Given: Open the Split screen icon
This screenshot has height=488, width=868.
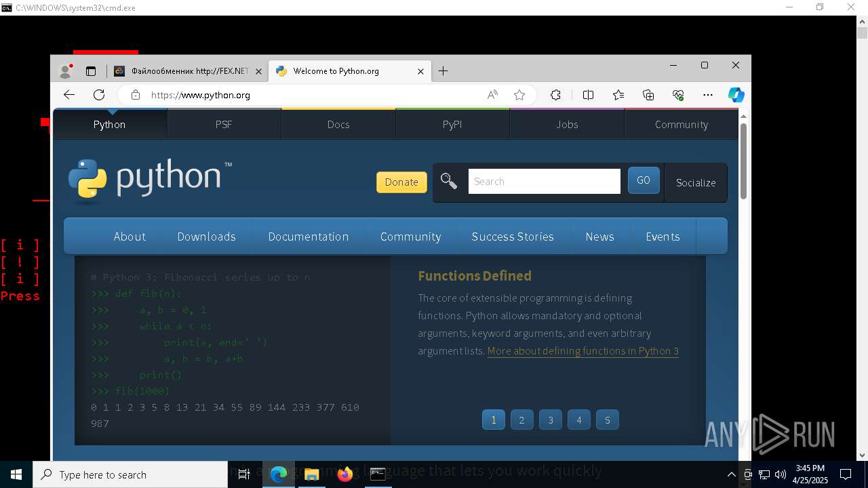Looking at the screenshot, I should [x=589, y=95].
